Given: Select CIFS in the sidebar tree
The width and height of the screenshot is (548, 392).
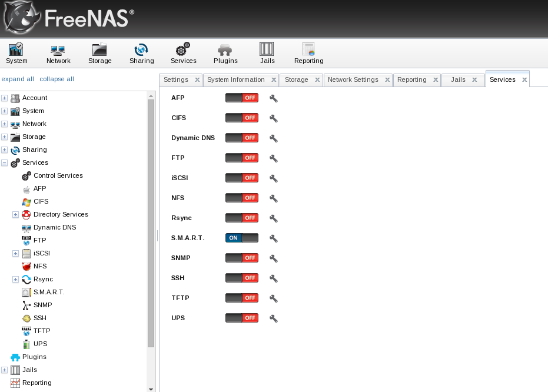Looking at the screenshot, I should (41, 201).
